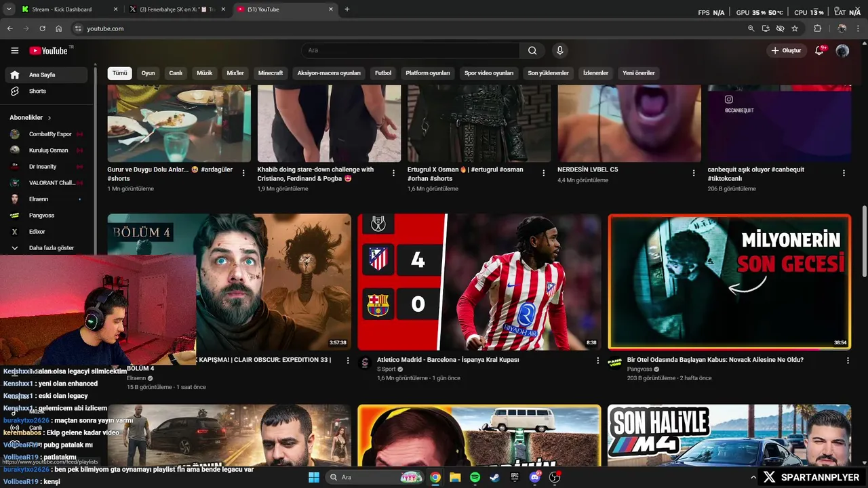Open more options for Bir Otel Odasında video
Screen dimensions: 868x488
[x=848, y=361]
